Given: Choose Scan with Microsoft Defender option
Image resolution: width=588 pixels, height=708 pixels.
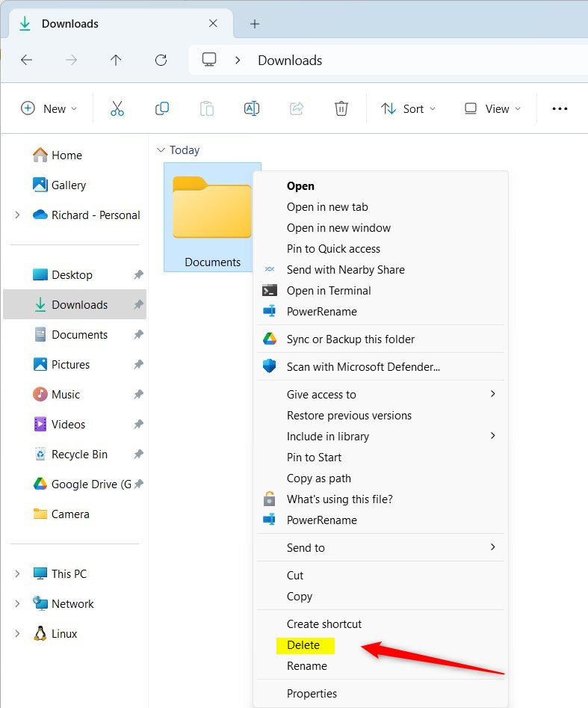Looking at the screenshot, I should (363, 367).
